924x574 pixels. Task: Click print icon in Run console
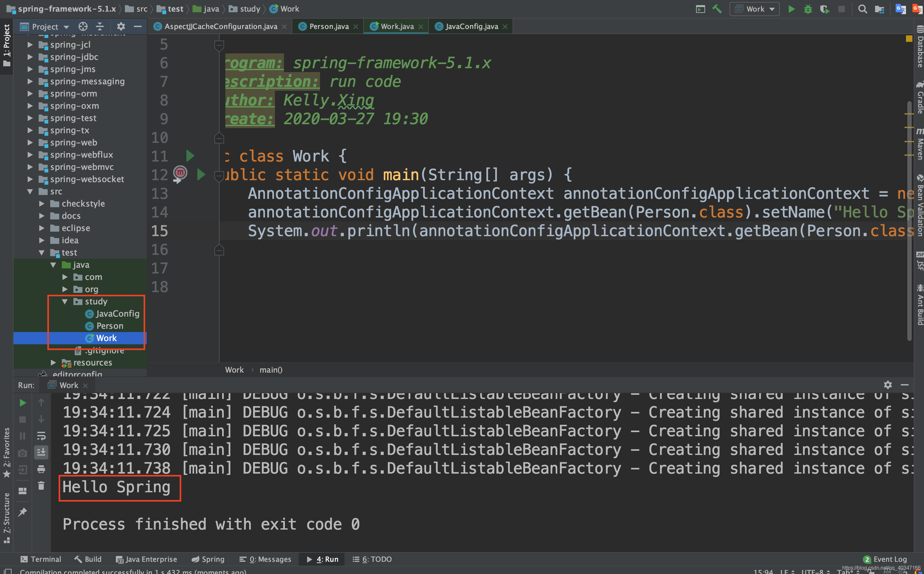(41, 470)
